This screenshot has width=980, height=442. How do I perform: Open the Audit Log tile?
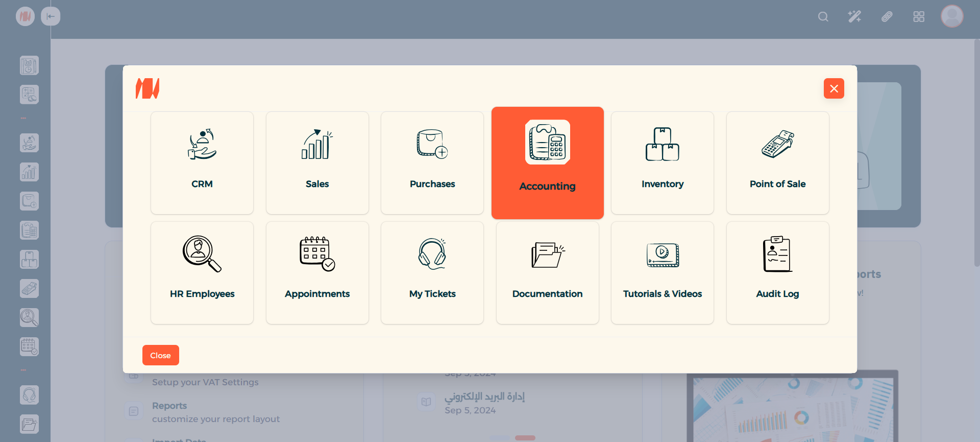(777, 272)
